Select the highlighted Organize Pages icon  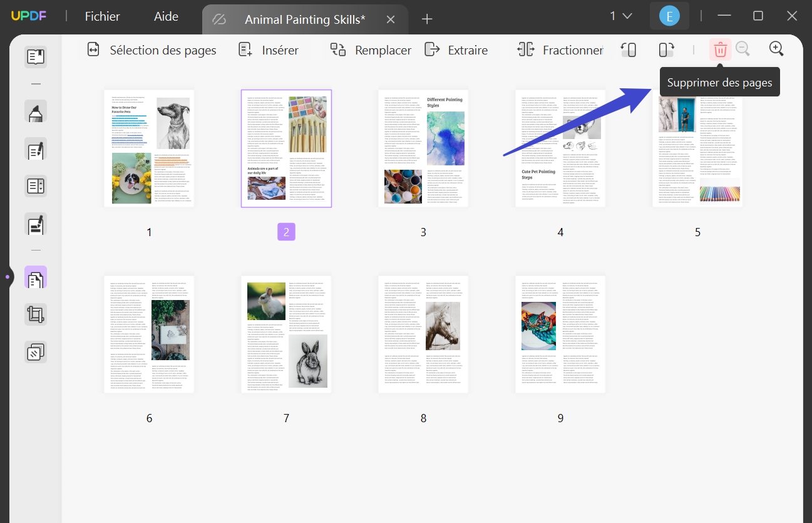point(36,276)
